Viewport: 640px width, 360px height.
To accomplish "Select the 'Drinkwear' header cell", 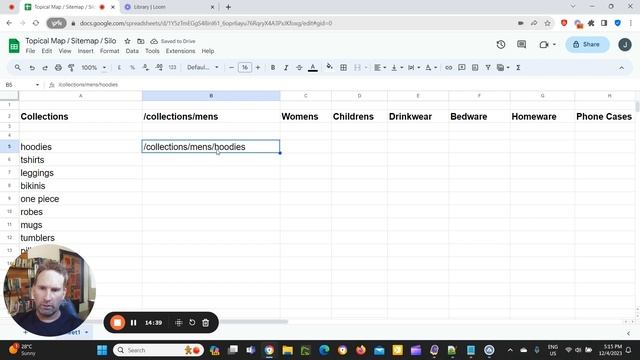I will tap(418, 116).
